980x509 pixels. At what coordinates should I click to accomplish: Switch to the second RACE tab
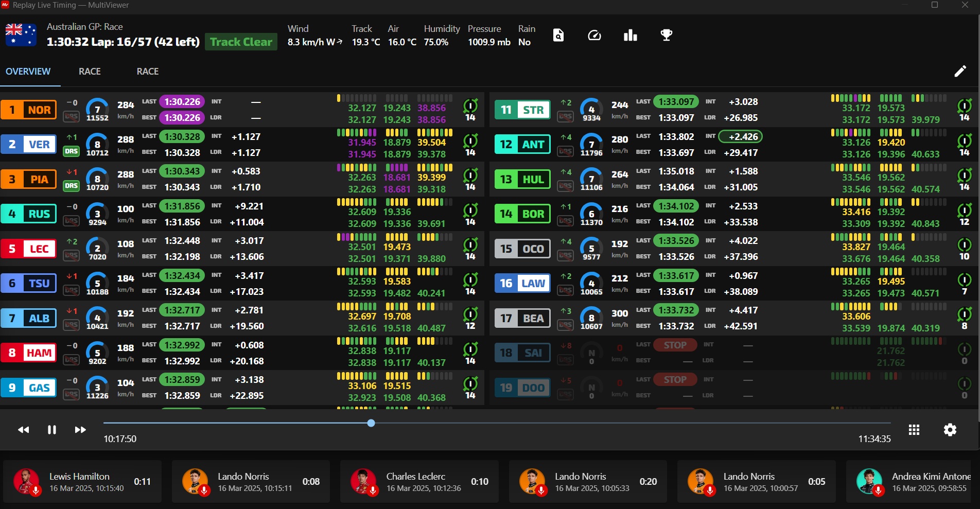point(148,72)
